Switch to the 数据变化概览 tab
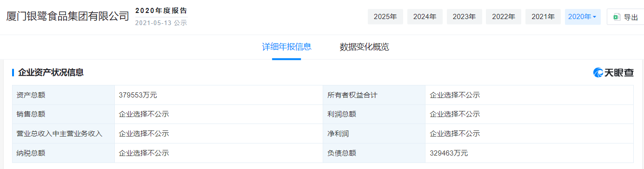The image size is (644, 169). [x=364, y=47]
